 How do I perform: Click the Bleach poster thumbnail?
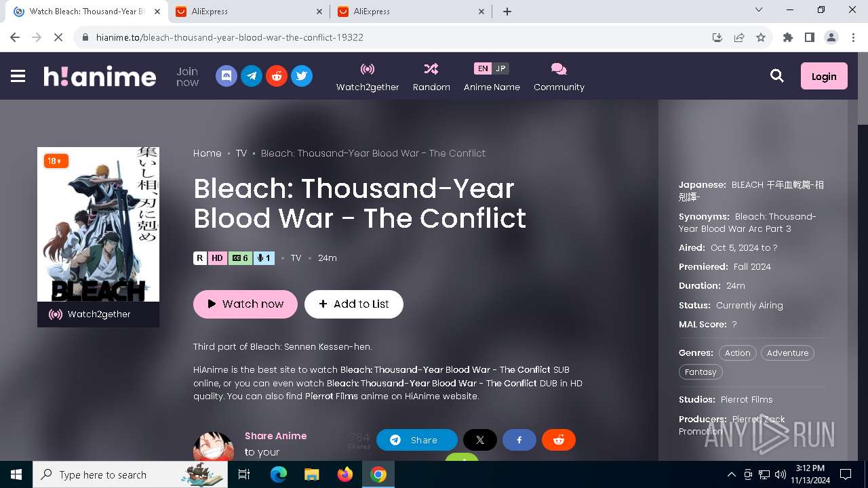pos(98,224)
